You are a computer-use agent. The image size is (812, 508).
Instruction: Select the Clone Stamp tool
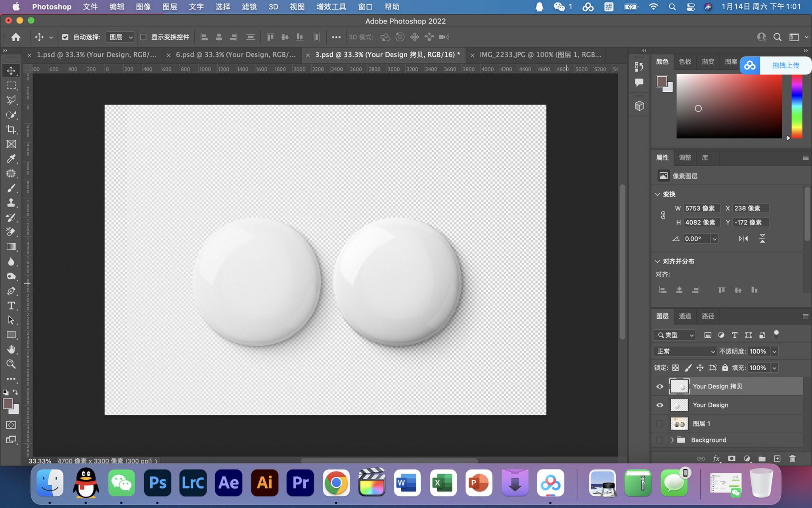11,203
